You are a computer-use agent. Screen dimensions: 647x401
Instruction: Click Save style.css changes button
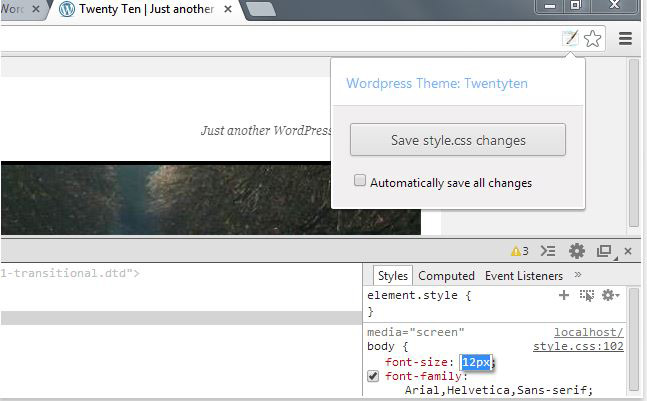[x=458, y=139]
